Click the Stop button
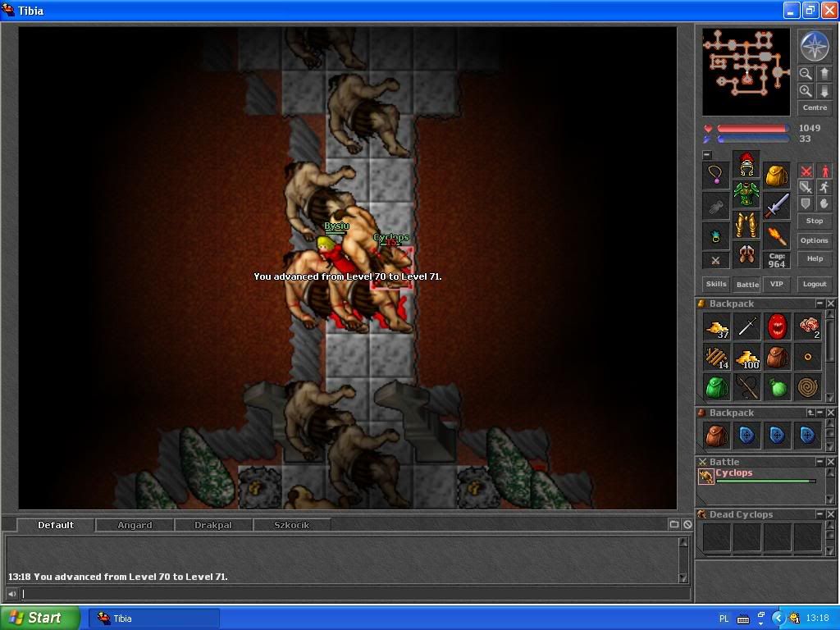 (815, 221)
